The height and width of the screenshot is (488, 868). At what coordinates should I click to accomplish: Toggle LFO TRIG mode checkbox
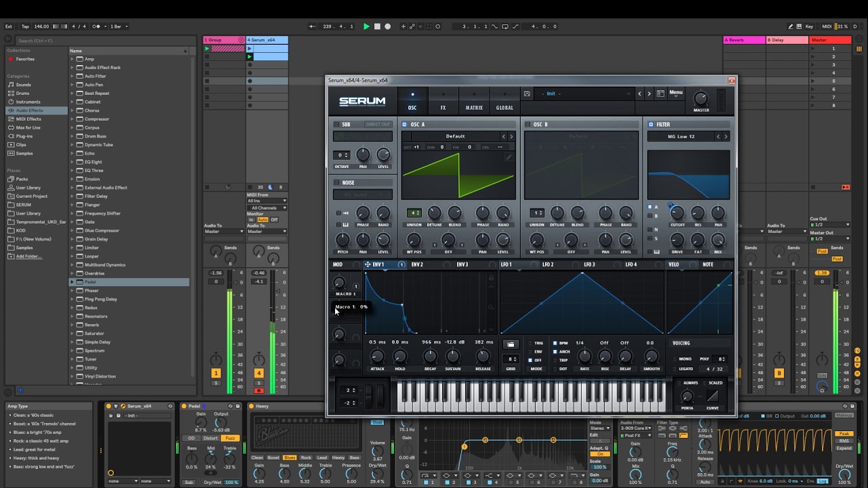(x=530, y=343)
